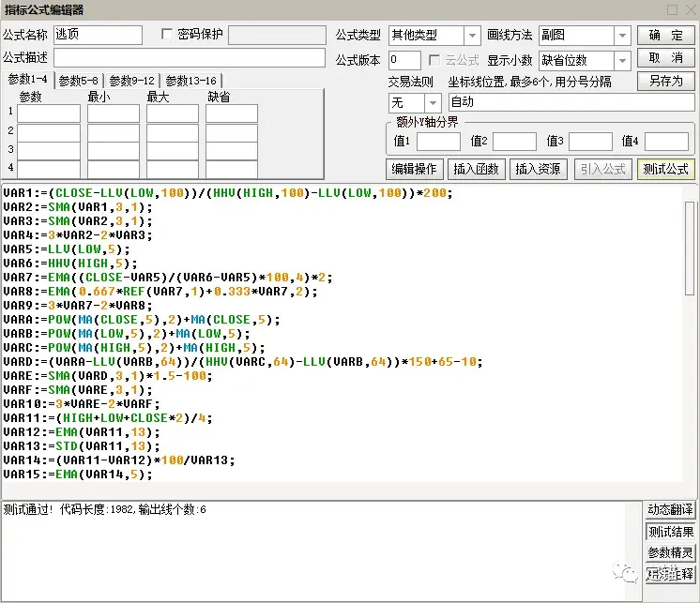This screenshot has width=700, height=603.
Task: Click row 3 最大 field
Action: pyautogui.click(x=173, y=151)
